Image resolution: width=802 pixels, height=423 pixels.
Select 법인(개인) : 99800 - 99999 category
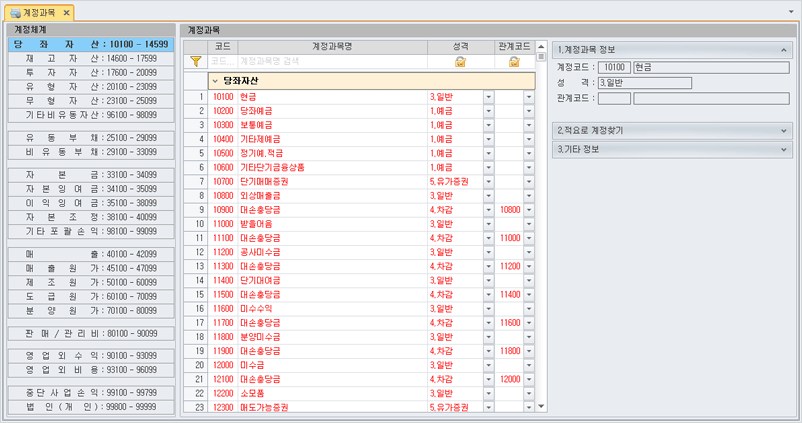pyautogui.click(x=91, y=407)
